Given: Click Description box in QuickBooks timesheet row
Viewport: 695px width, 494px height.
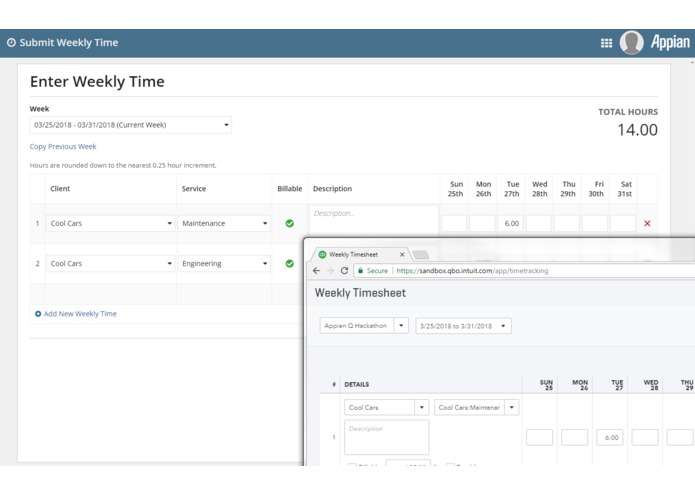Looking at the screenshot, I should (387, 437).
